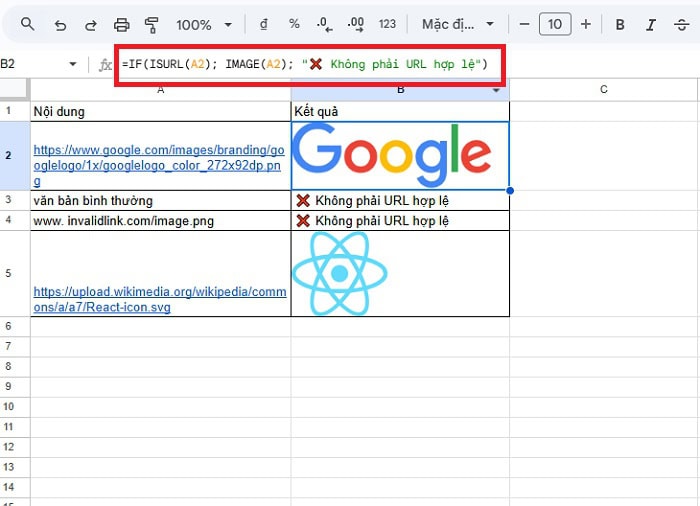Print the spreadsheet
The image size is (700, 506).
click(122, 24)
